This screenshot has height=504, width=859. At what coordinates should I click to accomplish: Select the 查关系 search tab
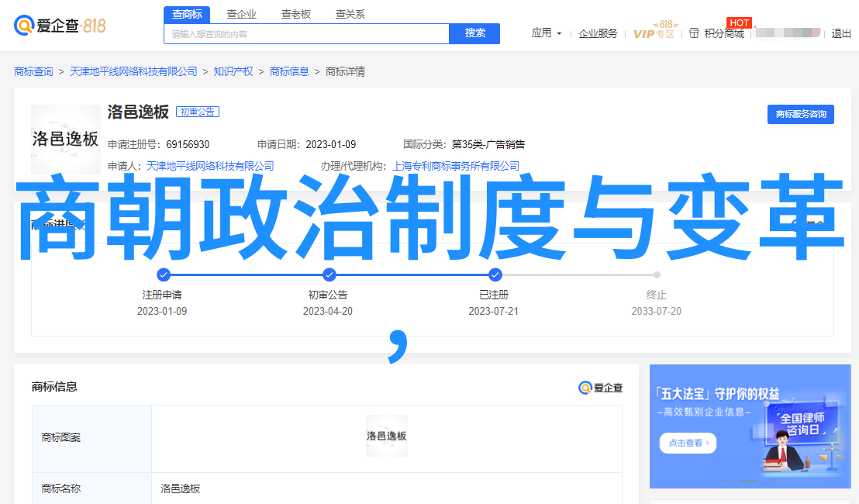click(x=350, y=14)
